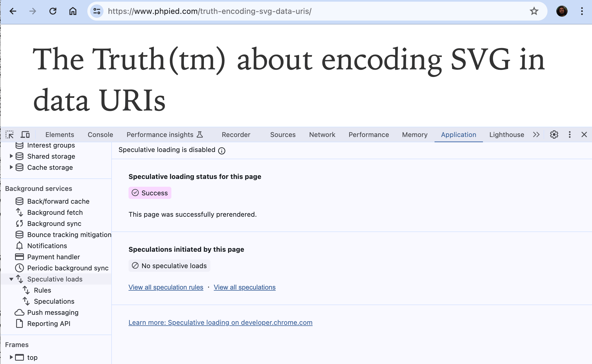Open View all speculation rules link
Viewport: 592px width, 364px height.
(166, 287)
